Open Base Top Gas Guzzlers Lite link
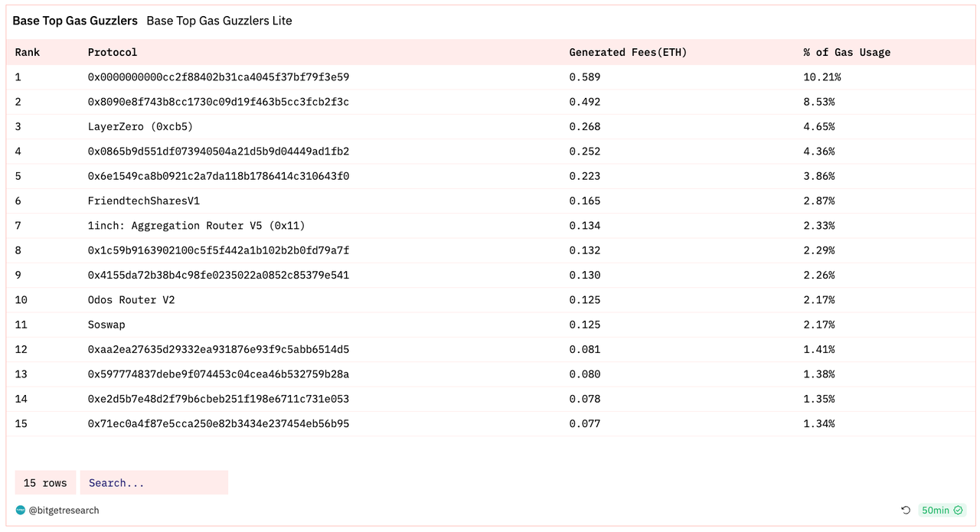Viewport: 980px width, 532px height. (219, 21)
